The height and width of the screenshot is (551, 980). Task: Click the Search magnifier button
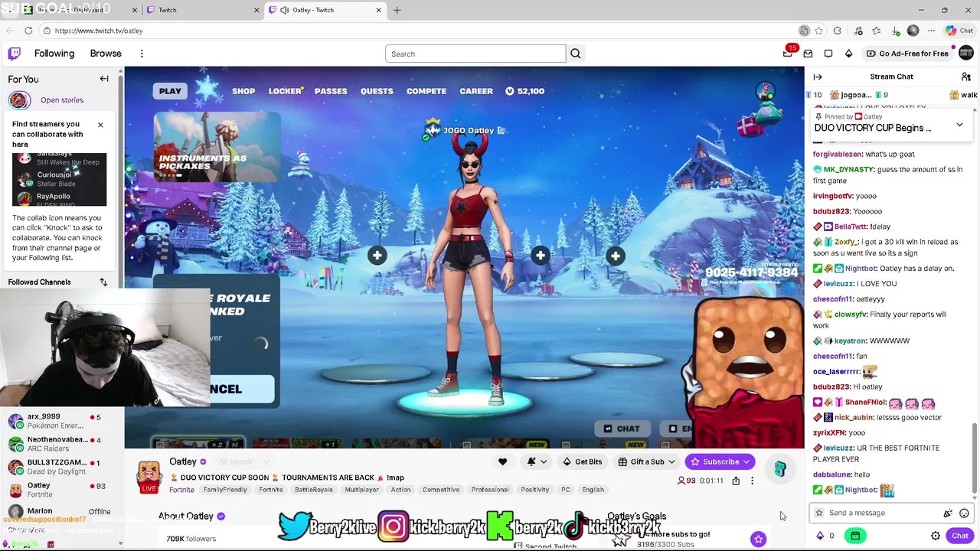point(576,54)
